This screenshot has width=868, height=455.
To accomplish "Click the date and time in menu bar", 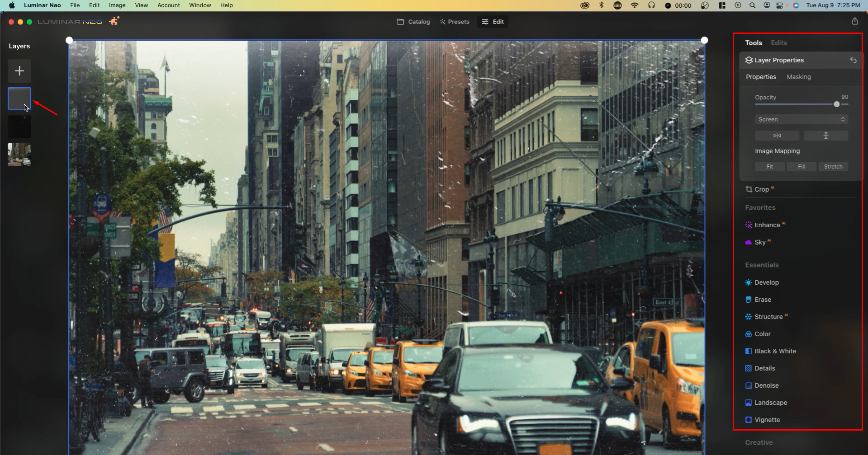I will coord(833,5).
